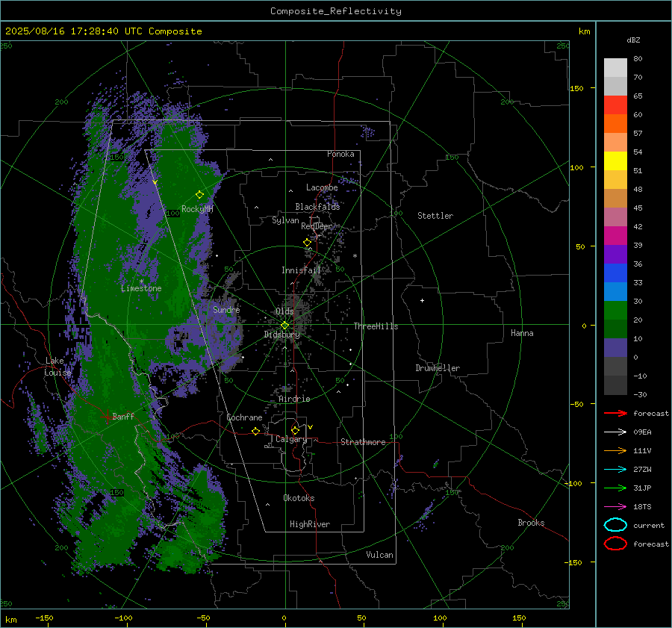Click the Drumheller city label
The image size is (672, 628).
[x=438, y=368]
